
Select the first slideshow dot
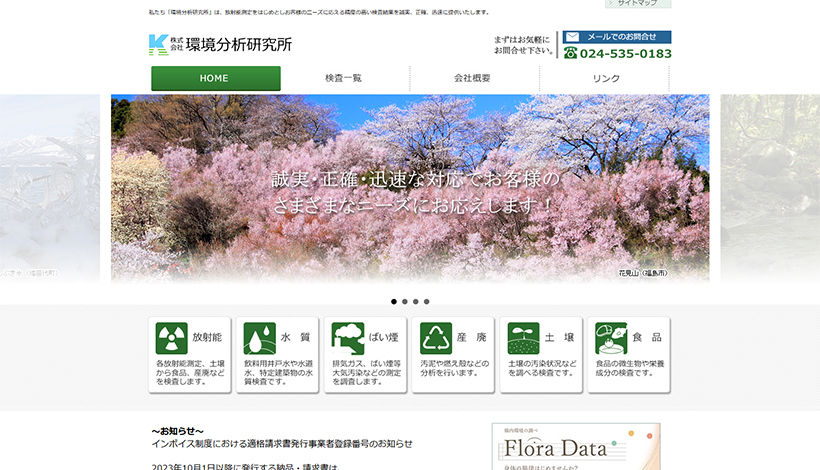coord(394,302)
